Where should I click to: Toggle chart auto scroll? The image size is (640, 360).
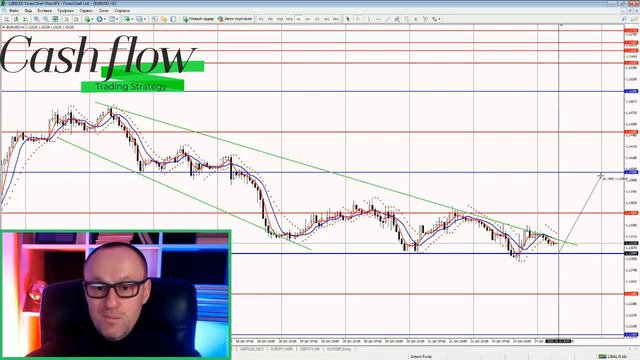point(67,19)
